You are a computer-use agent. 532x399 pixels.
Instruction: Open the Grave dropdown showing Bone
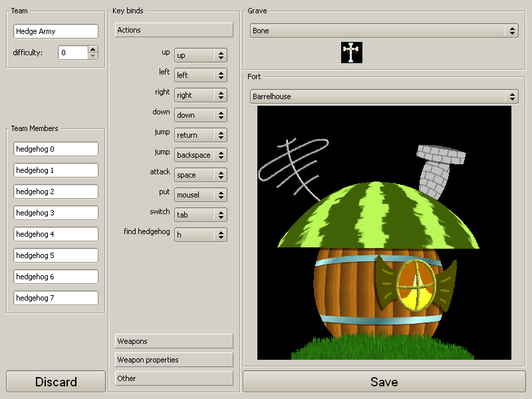coord(384,31)
